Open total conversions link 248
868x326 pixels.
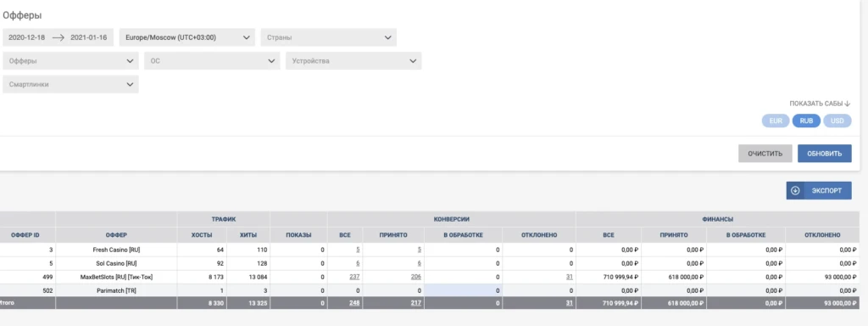(355, 303)
